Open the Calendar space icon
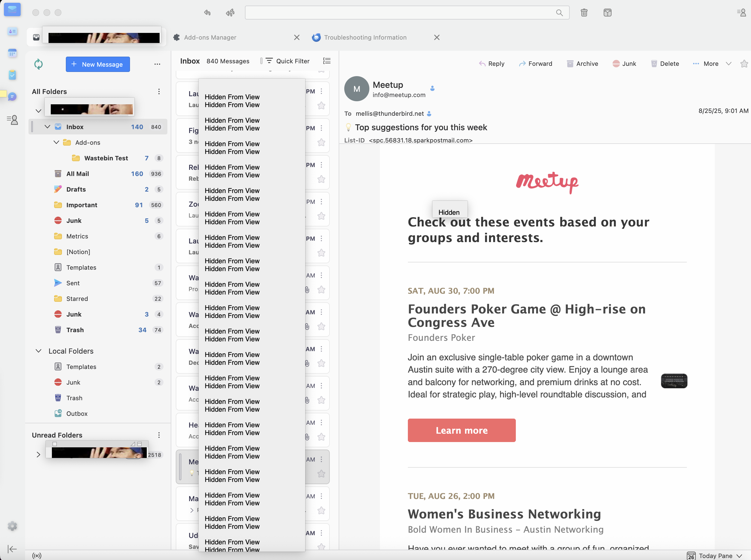The image size is (751, 560). coord(13,53)
